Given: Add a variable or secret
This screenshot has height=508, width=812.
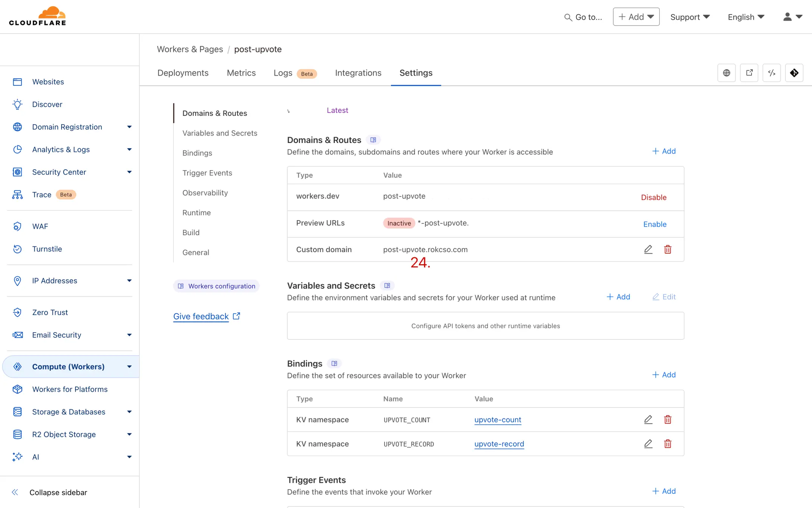Looking at the screenshot, I should pos(618,297).
